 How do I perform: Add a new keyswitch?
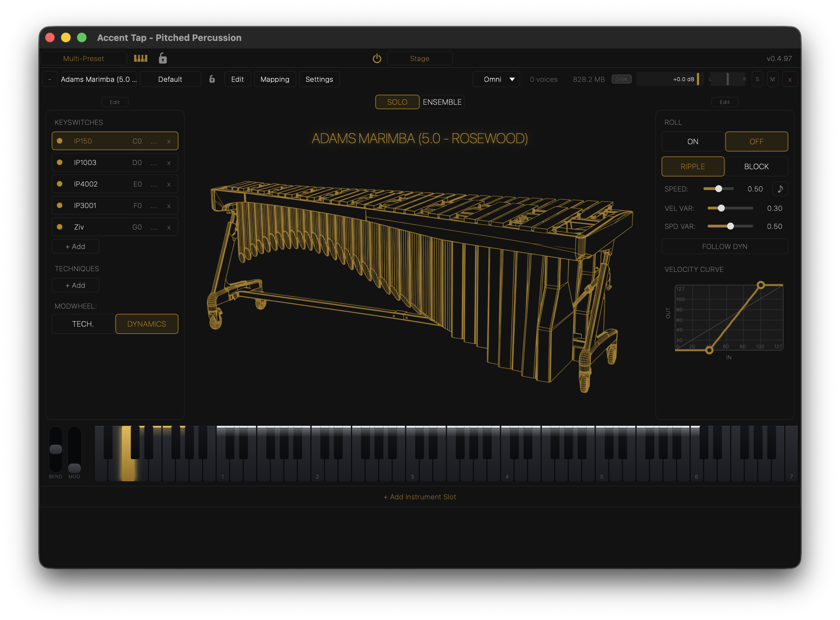(x=76, y=247)
